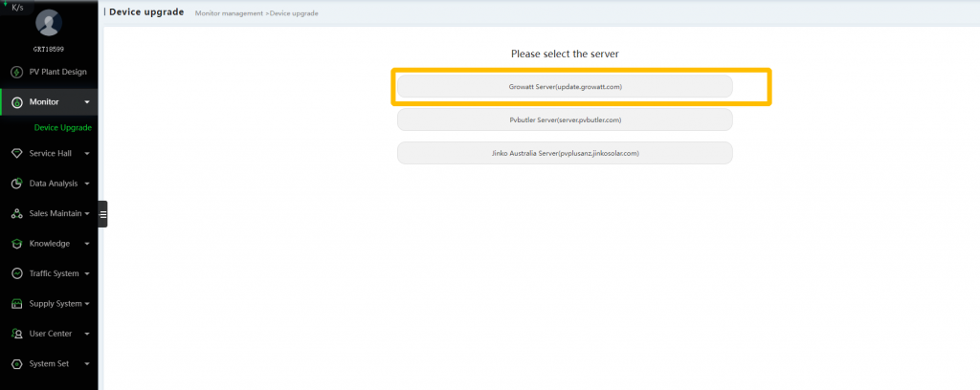Click the Knowledge graduation cap icon

click(17, 244)
